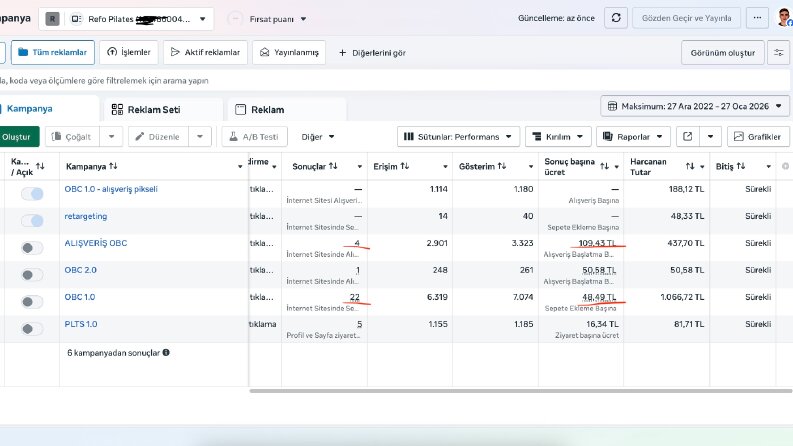The width and height of the screenshot is (793, 446).
Task: Open the Diğer dropdown menu
Action: (318, 137)
